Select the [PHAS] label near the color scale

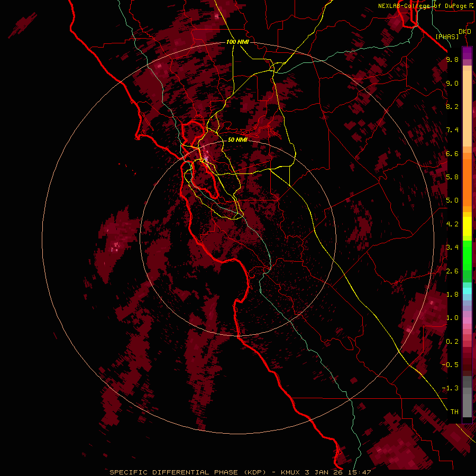[447, 36]
